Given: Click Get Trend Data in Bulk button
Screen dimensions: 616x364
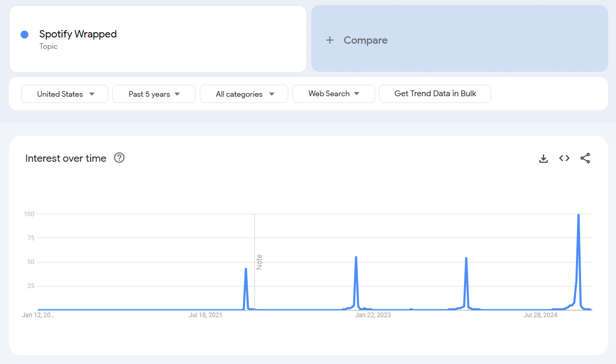Looking at the screenshot, I should click(435, 94).
